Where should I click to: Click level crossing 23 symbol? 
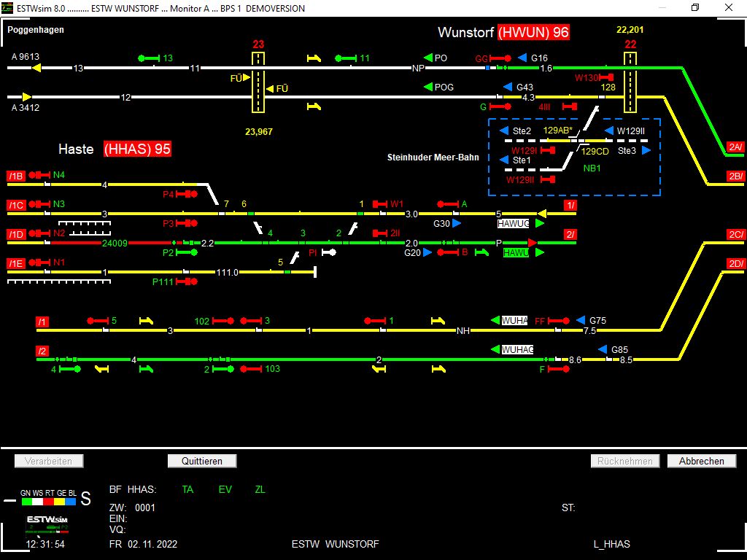258,82
